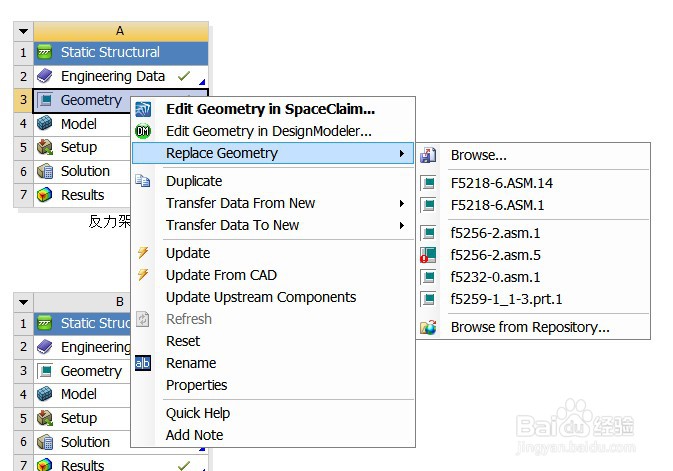Click the error-marked icon for f5256-2.asm.5
The width and height of the screenshot is (673, 471).
(428, 255)
